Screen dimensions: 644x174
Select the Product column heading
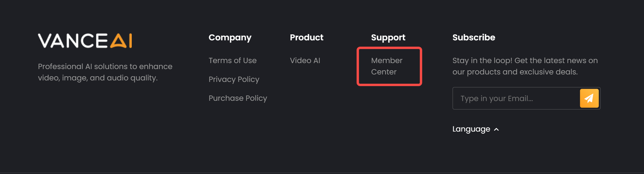(306, 37)
